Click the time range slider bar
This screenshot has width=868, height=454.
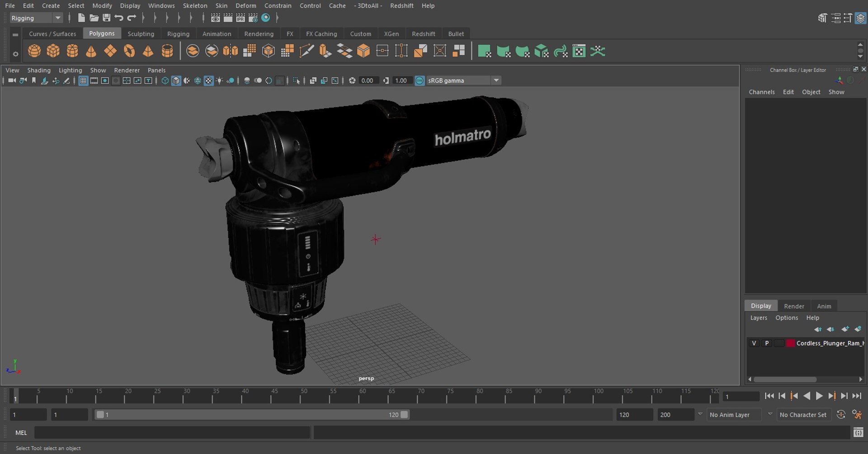(x=251, y=415)
